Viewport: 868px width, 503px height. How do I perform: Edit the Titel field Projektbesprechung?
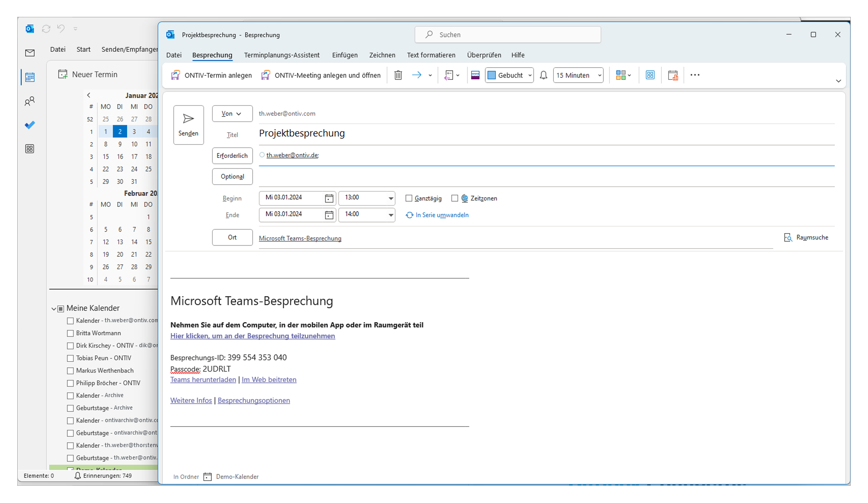tap(546, 134)
